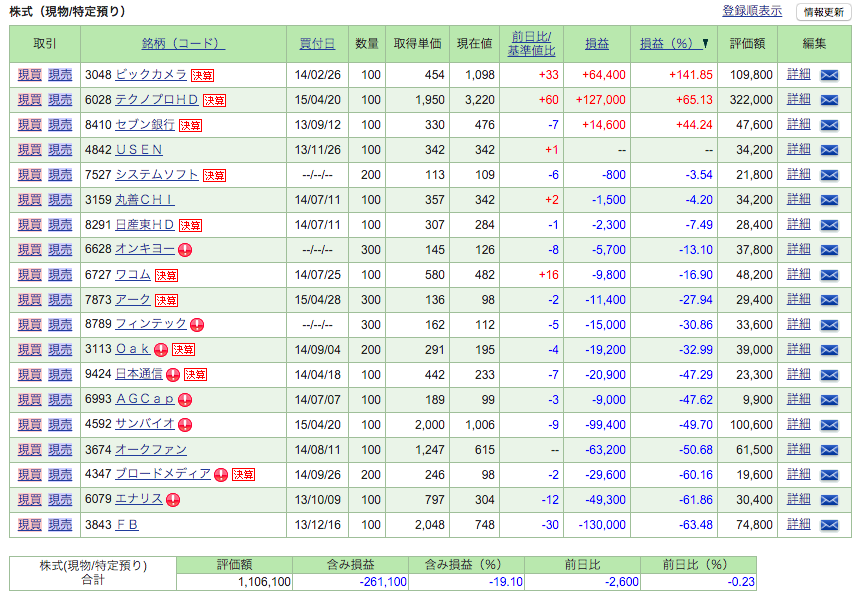Click 現買 for ビックカメラ
The width and height of the screenshot is (863, 606).
29,75
